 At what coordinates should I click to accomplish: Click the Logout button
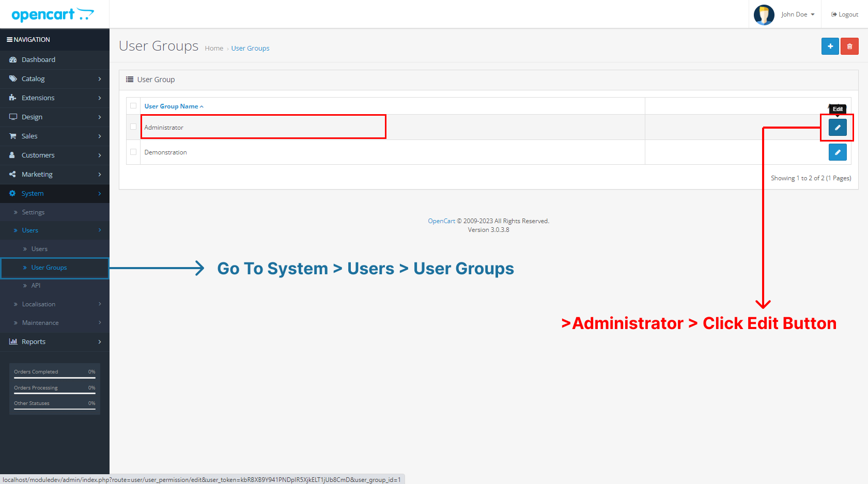pos(844,14)
